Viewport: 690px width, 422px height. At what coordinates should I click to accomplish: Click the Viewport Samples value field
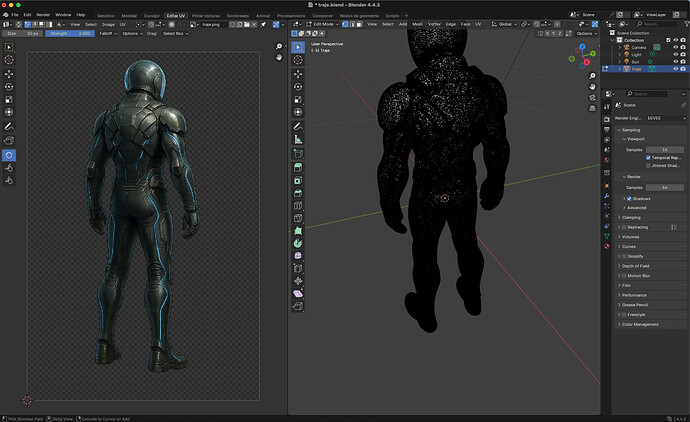[x=664, y=150]
